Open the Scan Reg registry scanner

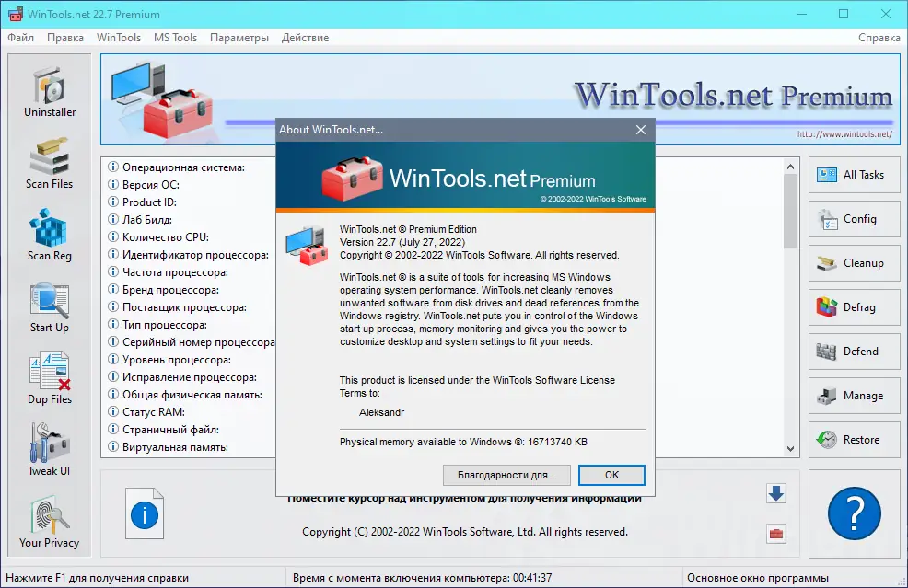pos(50,236)
